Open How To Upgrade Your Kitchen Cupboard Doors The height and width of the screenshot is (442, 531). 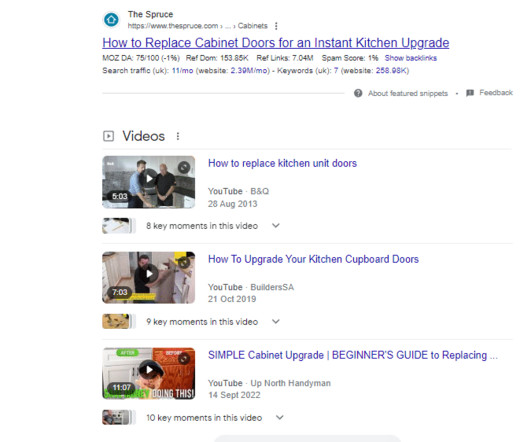point(313,259)
